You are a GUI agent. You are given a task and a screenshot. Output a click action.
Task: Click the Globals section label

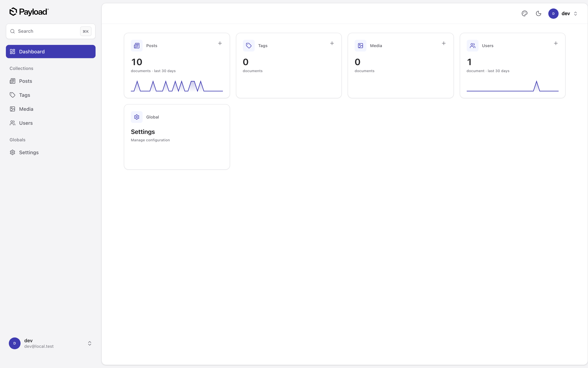pos(17,140)
